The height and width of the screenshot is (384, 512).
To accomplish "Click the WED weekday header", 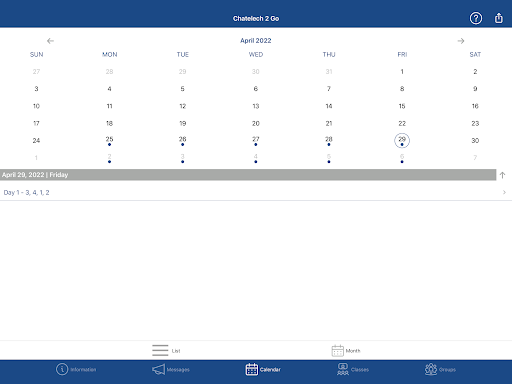I will [256, 54].
